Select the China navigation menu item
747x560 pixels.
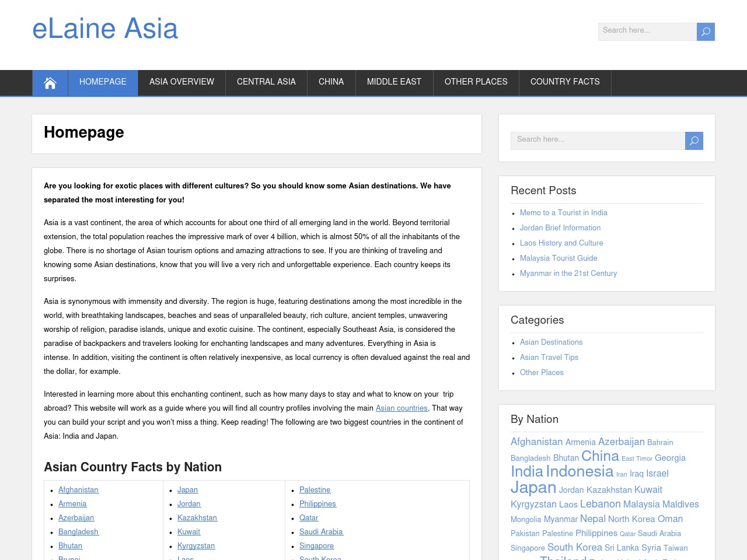[x=331, y=82]
